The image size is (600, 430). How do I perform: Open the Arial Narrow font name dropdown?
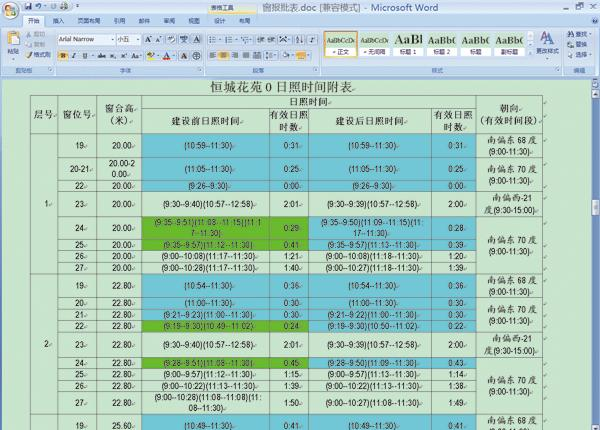tap(112, 39)
